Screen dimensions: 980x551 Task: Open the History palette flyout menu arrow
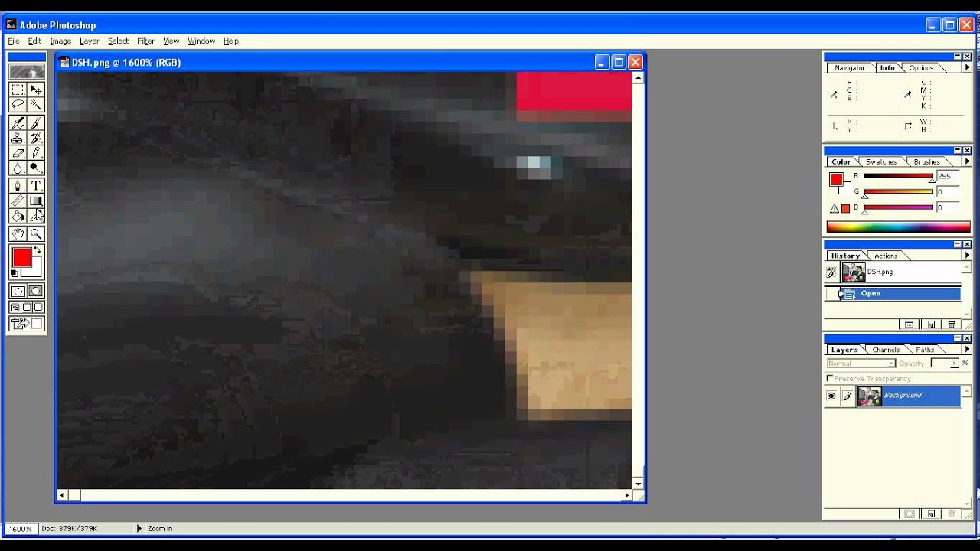pyautogui.click(x=966, y=256)
